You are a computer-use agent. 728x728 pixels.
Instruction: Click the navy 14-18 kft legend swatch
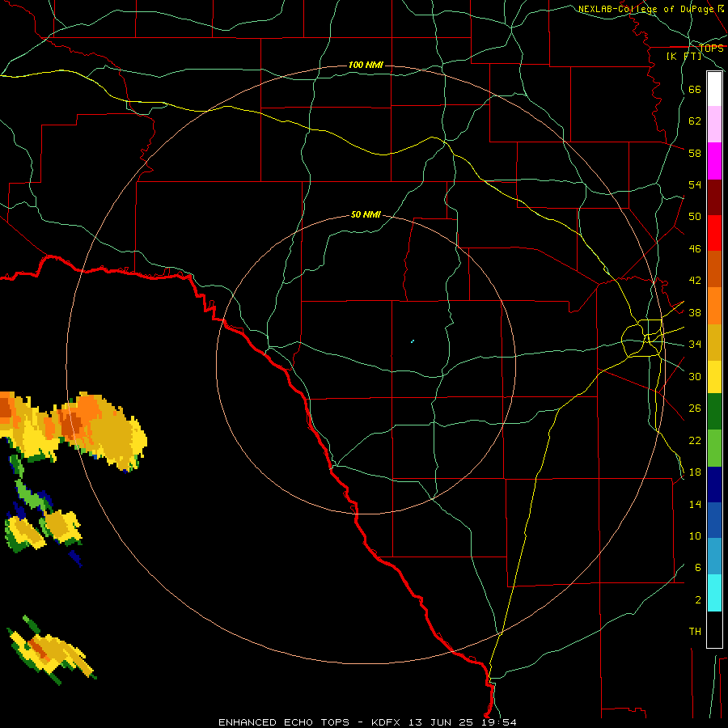click(714, 485)
